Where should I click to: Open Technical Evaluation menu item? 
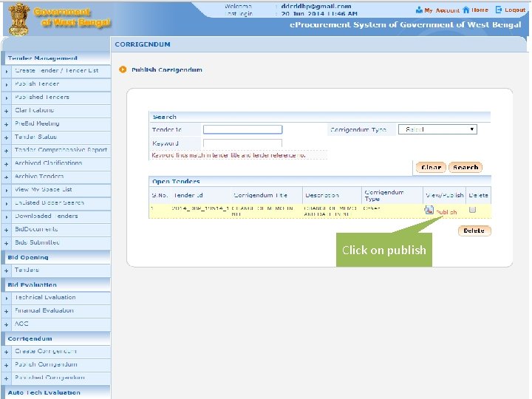(45, 297)
